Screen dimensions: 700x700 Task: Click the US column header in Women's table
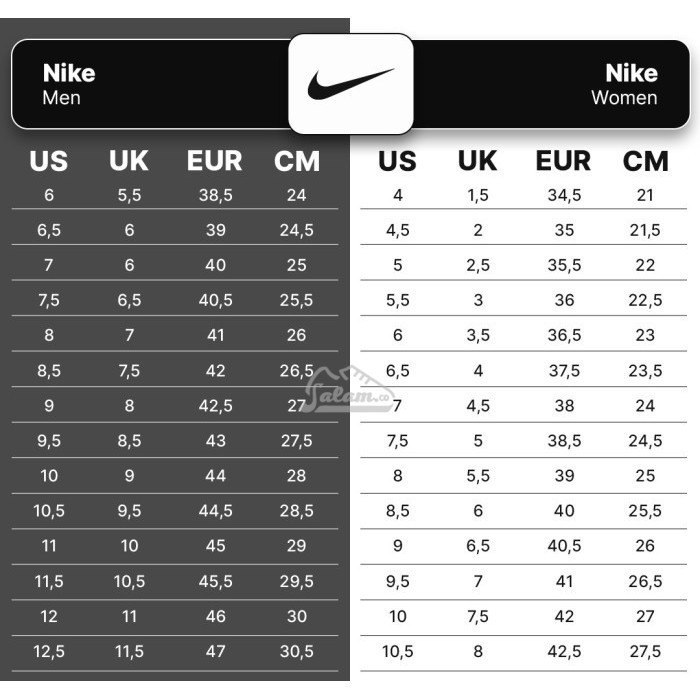point(397,161)
